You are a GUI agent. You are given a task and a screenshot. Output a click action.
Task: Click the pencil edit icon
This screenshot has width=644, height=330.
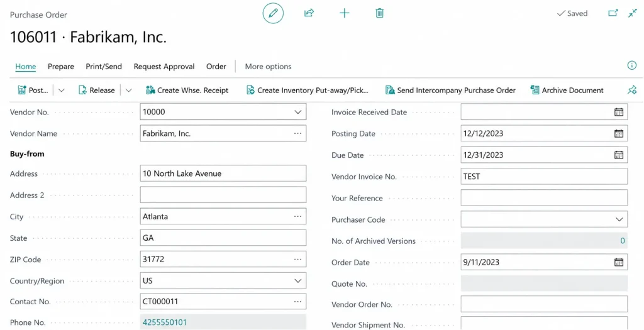273,13
